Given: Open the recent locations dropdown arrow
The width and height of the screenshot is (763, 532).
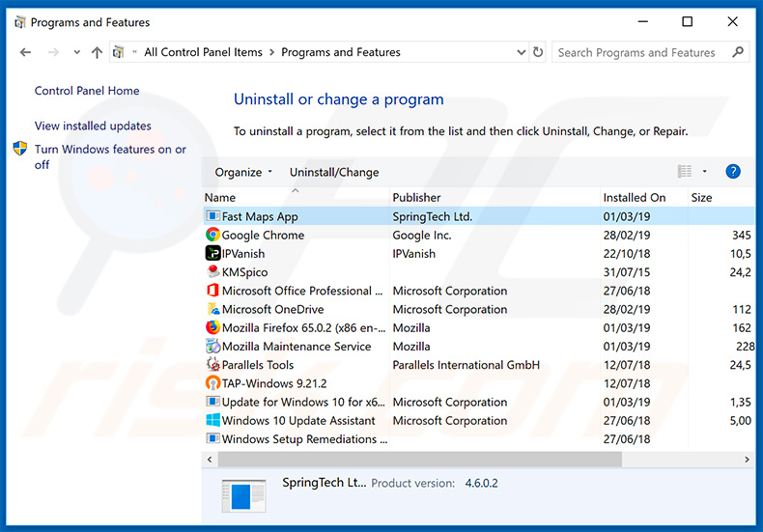Looking at the screenshot, I should (76, 52).
